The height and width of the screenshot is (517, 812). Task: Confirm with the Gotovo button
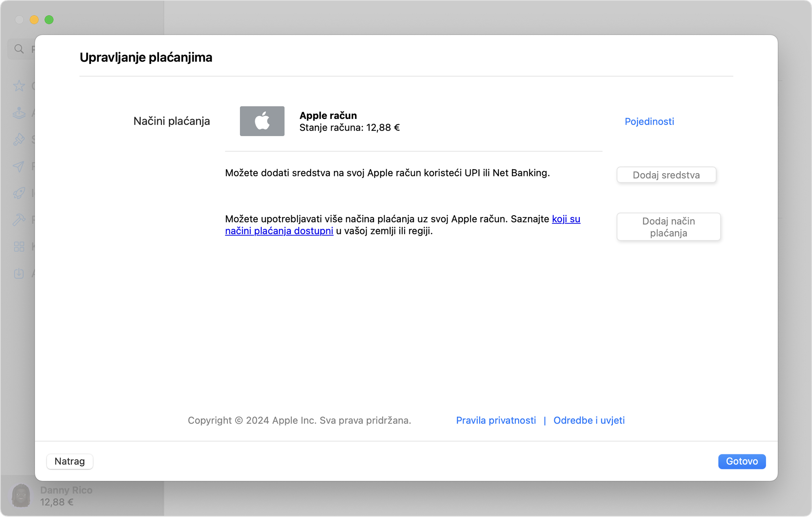point(742,461)
